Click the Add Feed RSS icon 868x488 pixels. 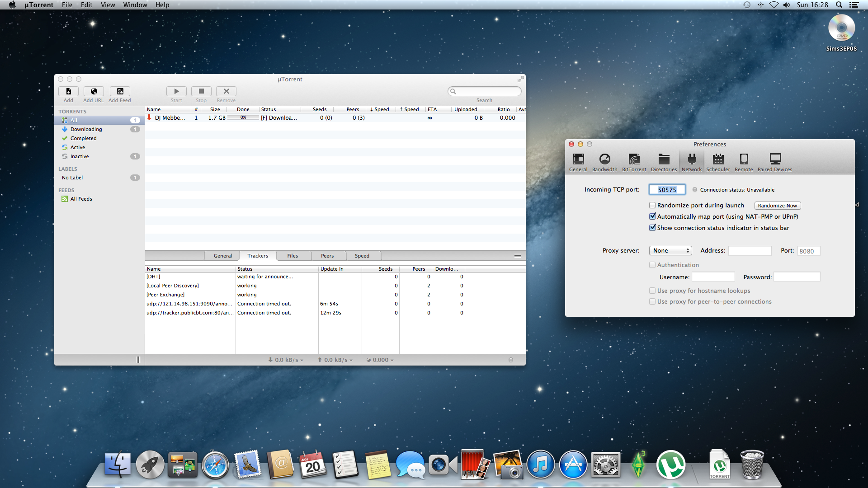tap(120, 91)
